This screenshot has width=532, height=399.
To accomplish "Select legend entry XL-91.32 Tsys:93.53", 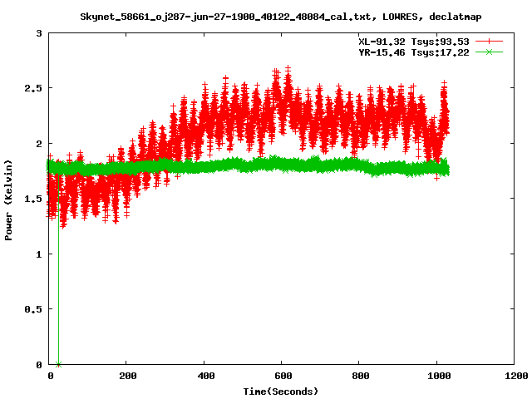I will pyautogui.click(x=414, y=42).
